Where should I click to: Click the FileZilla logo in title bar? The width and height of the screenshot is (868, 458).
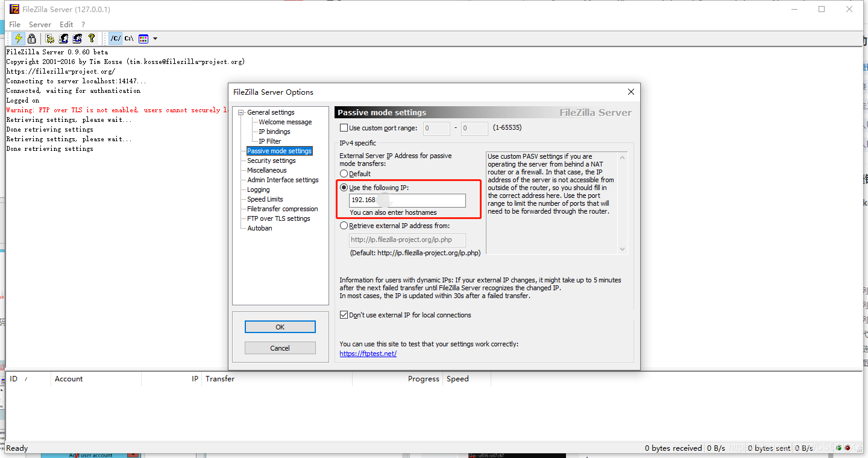pyautogui.click(x=14, y=9)
